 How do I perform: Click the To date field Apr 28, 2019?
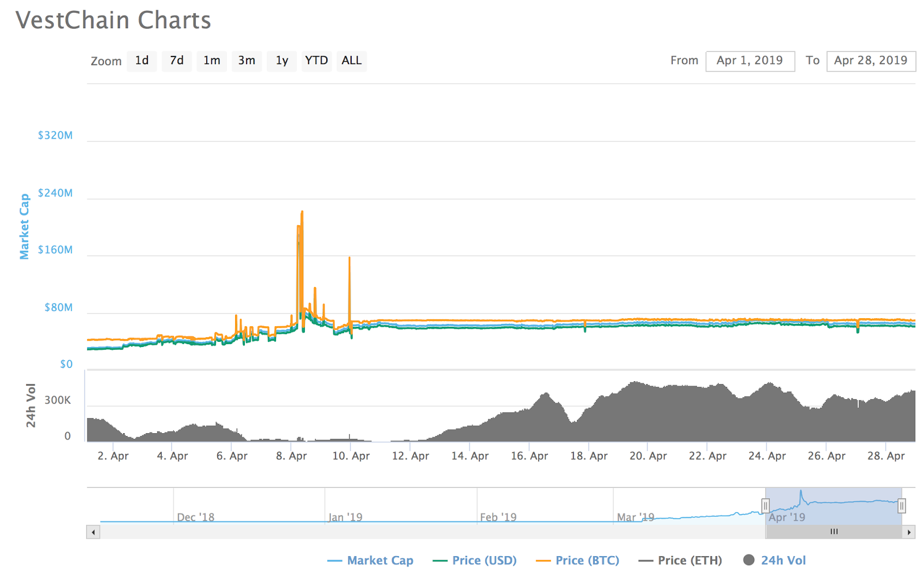(x=871, y=61)
